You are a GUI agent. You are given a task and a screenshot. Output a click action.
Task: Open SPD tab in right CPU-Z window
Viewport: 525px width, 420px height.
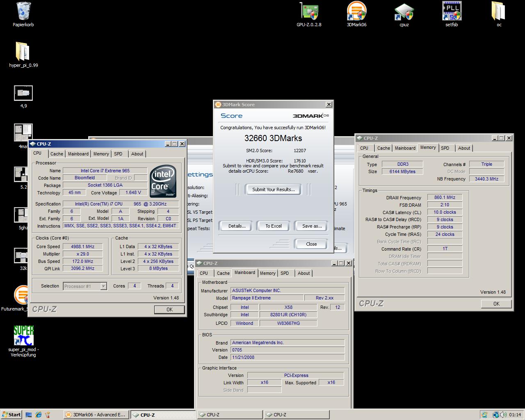445,148
